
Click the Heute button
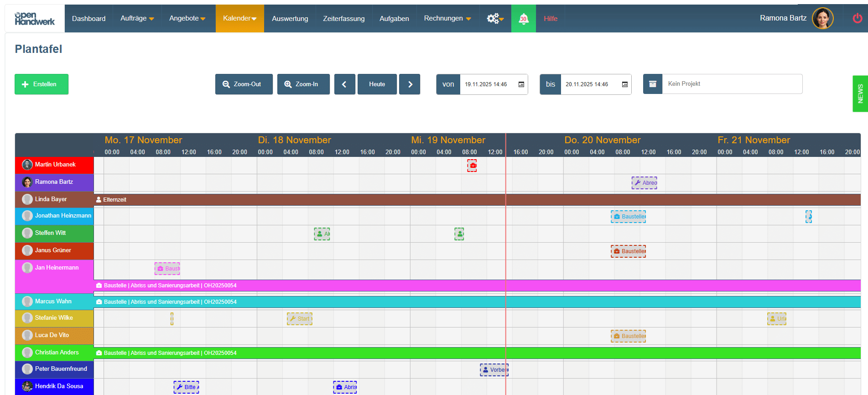pyautogui.click(x=377, y=84)
